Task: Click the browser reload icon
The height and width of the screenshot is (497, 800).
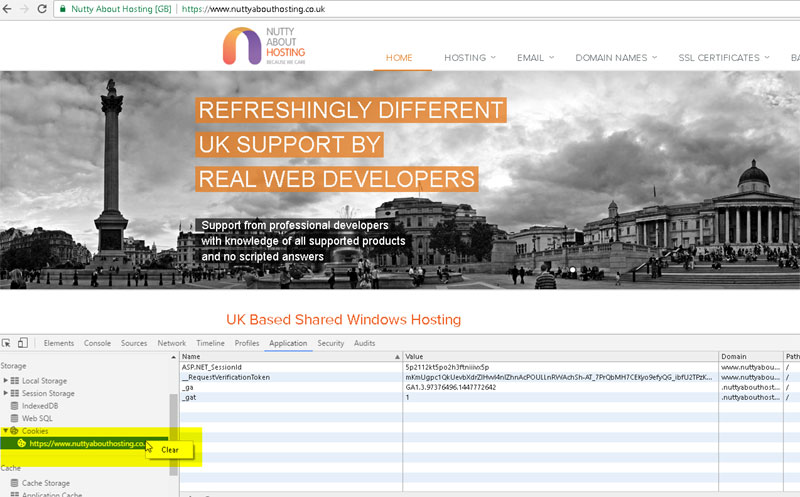Action: coord(43,10)
